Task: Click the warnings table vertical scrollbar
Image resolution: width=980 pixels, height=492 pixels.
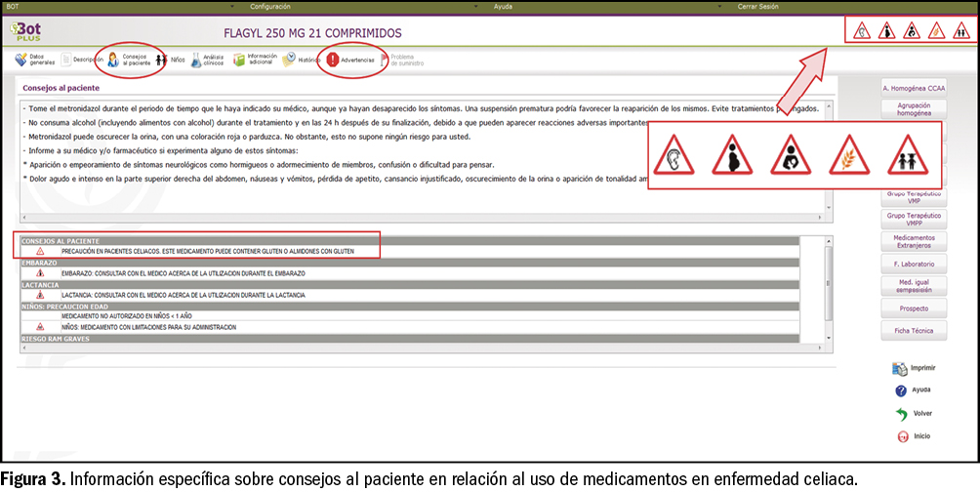Action: click(x=829, y=285)
